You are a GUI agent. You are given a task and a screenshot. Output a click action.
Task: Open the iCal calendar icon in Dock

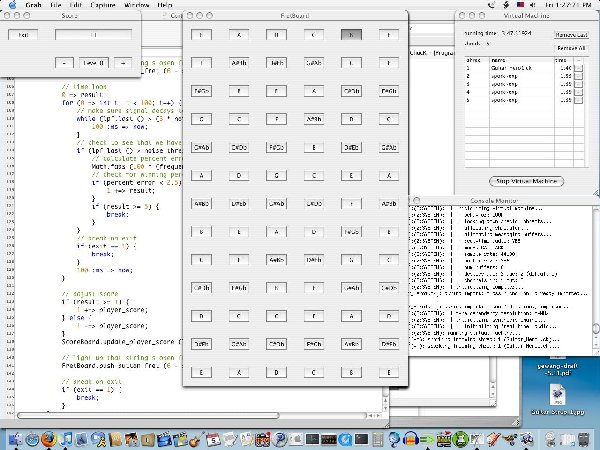point(213,439)
